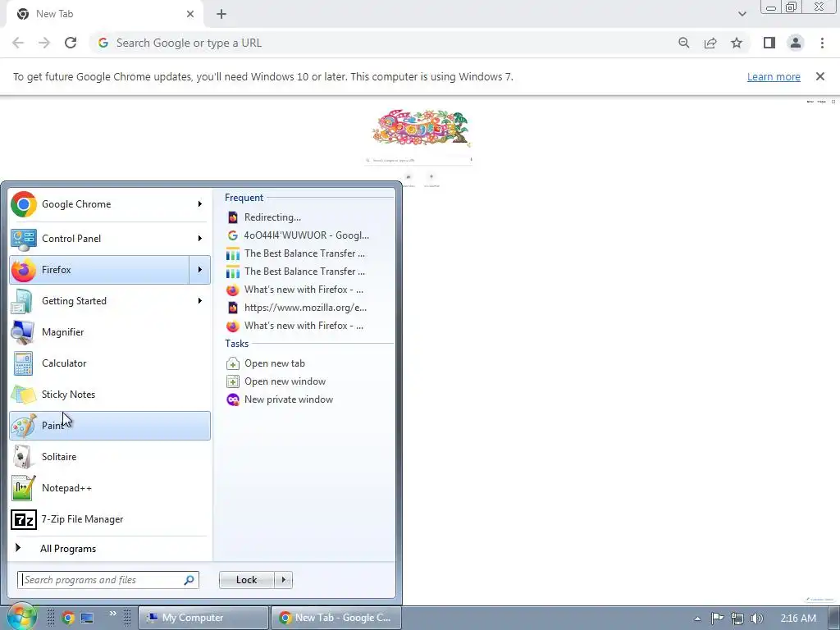
Task: Launch Google Chrome from Start menu
Action: 99,204
